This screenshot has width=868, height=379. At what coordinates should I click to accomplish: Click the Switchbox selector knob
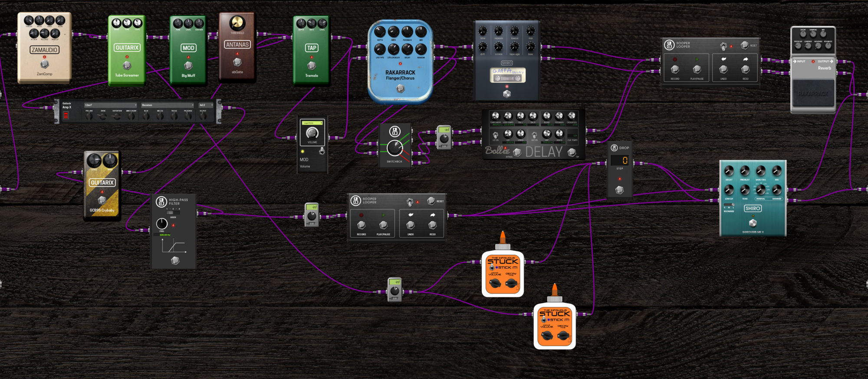click(395, 148)
